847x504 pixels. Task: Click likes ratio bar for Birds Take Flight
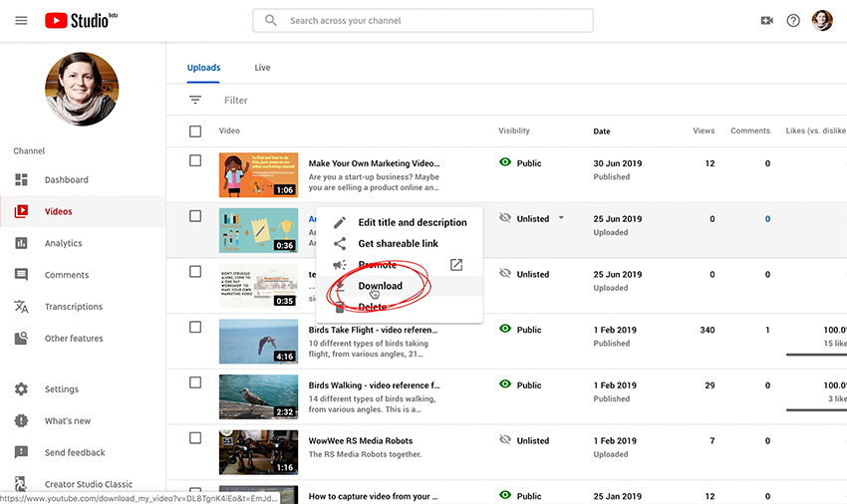[816, 355]
